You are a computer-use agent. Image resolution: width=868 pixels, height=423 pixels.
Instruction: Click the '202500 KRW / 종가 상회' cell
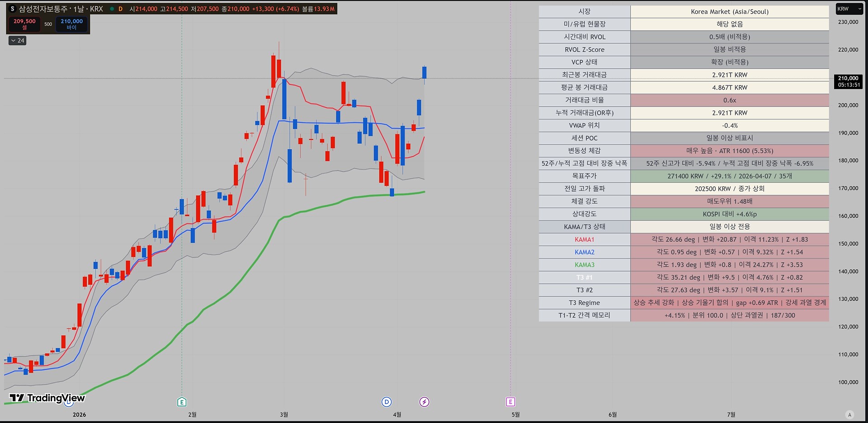(x=730, y=189)
